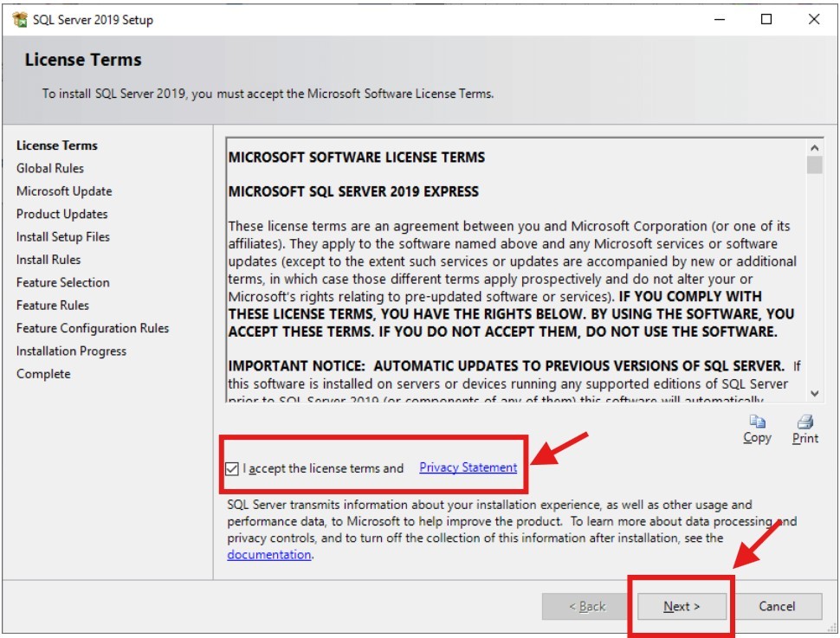Click the Cancel button
This screenshot has width=840, height=638.
(x=779, y=607)
